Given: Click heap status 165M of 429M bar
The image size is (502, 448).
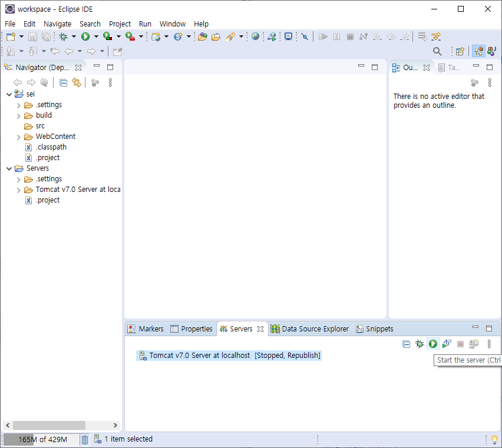Looking at the screenshot, I should (x=41, y=440).
